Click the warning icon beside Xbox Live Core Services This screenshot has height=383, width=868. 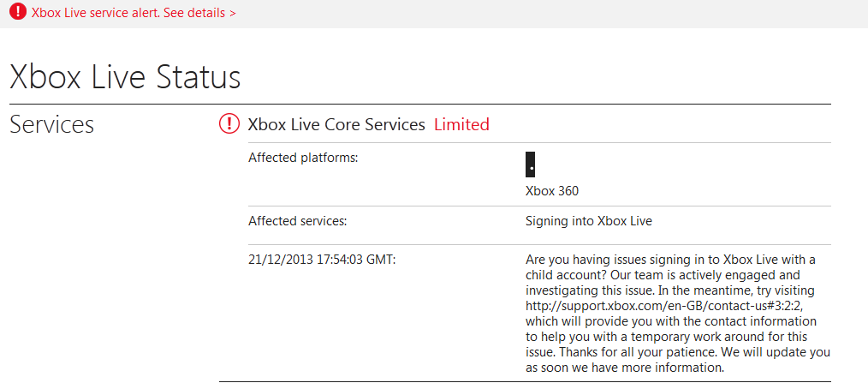point(229,124)
